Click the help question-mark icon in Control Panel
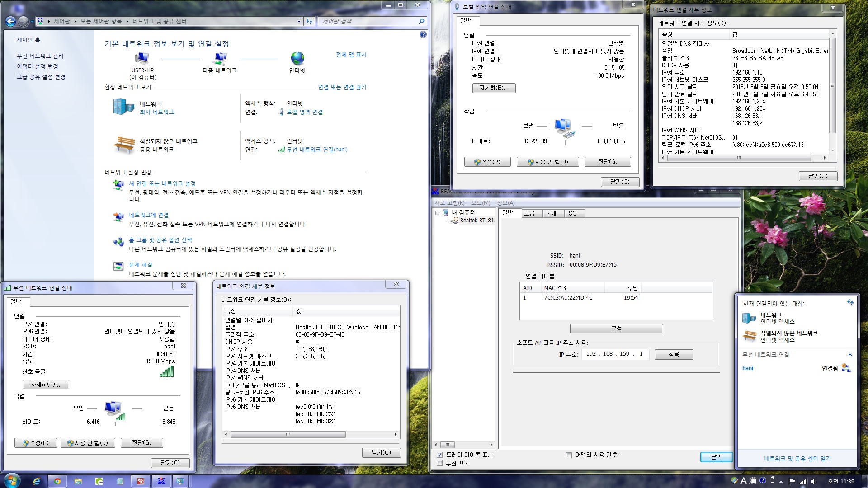 click(x=423, y=34)
